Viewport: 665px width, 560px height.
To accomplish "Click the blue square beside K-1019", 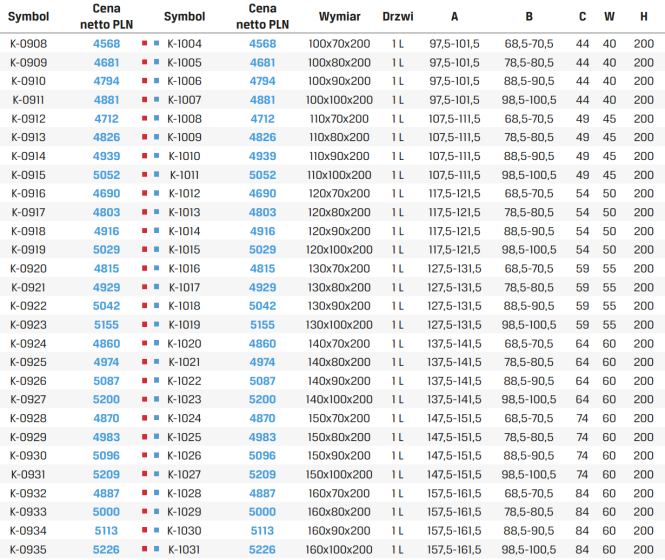I will click(x=156, y=325).
